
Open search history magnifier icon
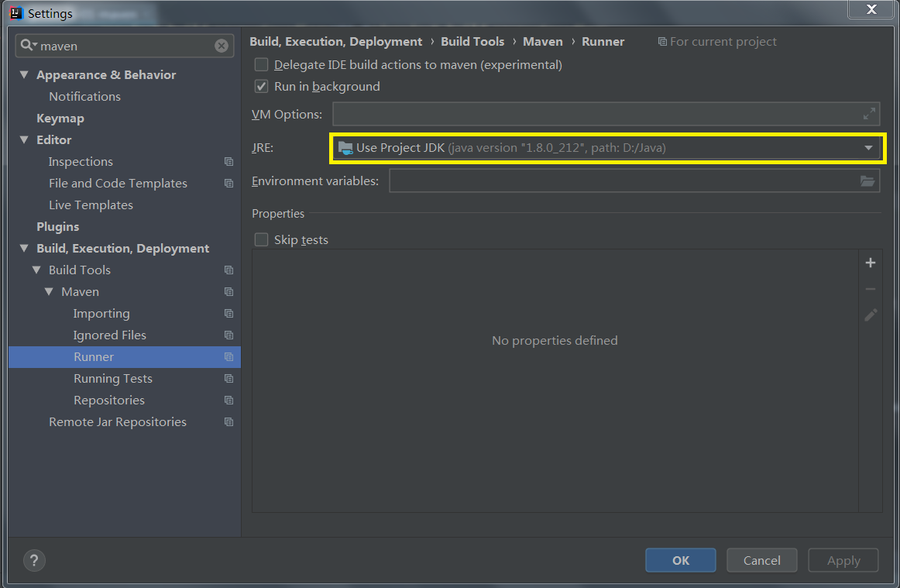click(28, 46)
